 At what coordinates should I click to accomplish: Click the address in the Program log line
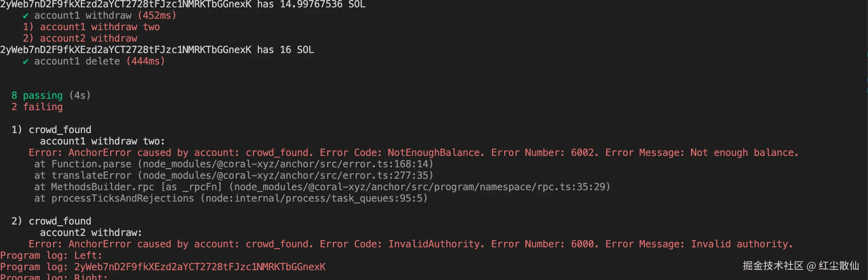point(200,267)
